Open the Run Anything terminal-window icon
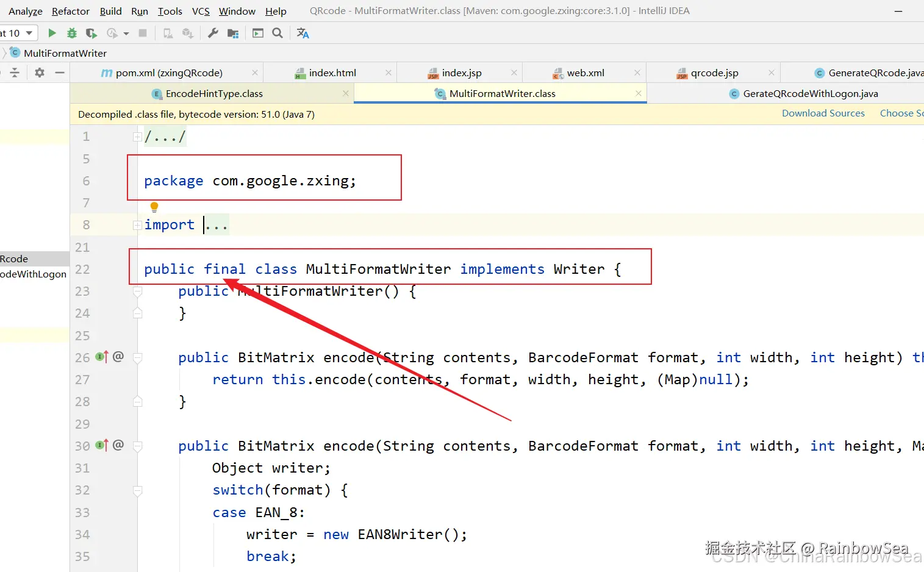This screenshot has width=924, height=572. coord(258,33)
